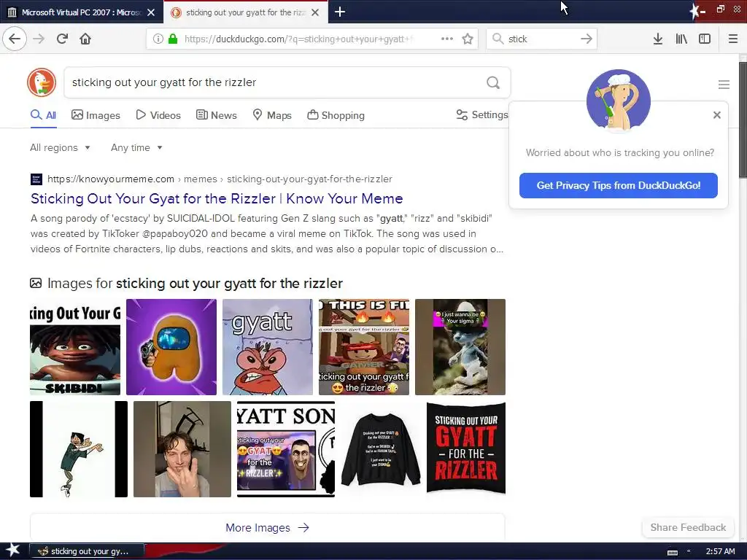Close the Microsoft Virtual PC 2007 tab
The height and width of the screenshot is (560, 747).
(x=151, y=12)
